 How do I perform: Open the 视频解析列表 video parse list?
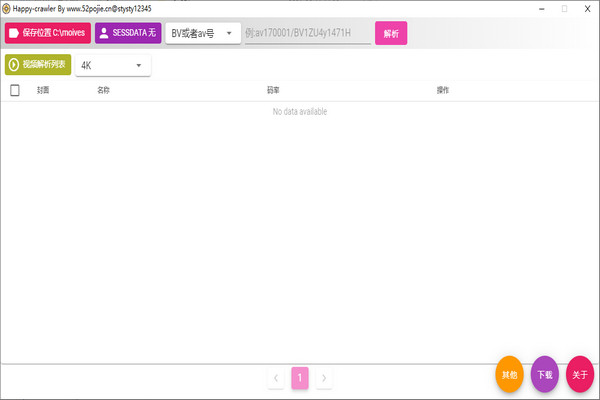(37, 64)
